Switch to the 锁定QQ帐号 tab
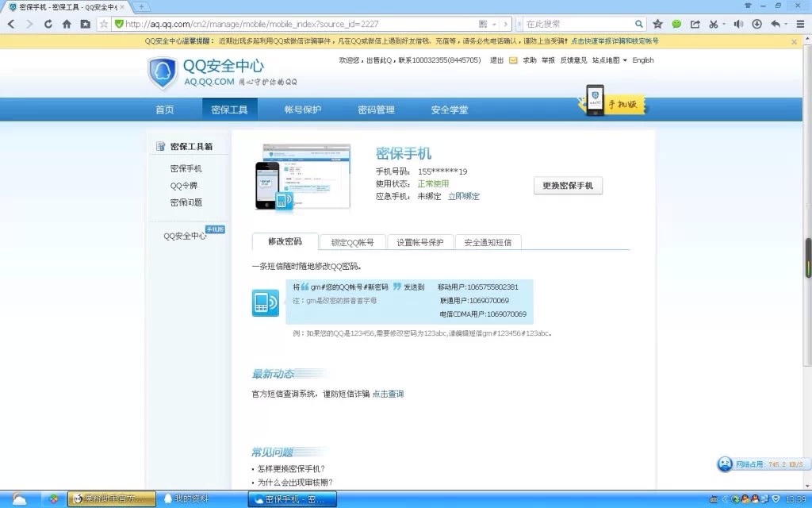This screenshot has height=508, width=812. click(353, 242)
